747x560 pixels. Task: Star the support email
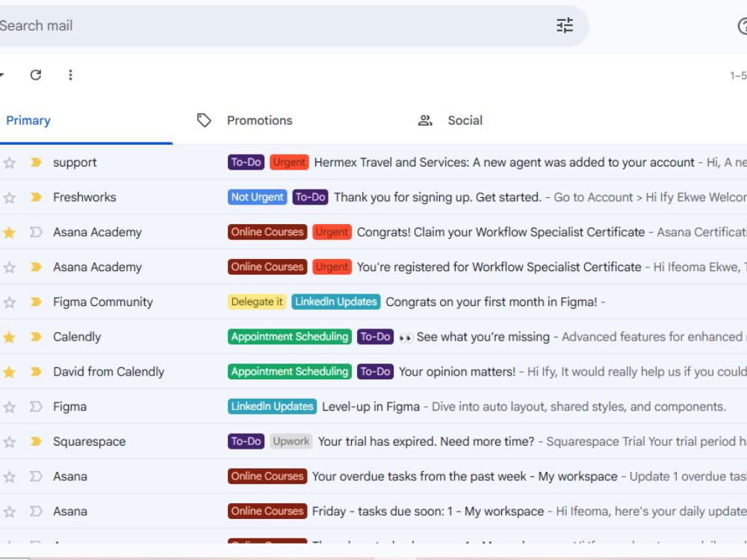10,163
